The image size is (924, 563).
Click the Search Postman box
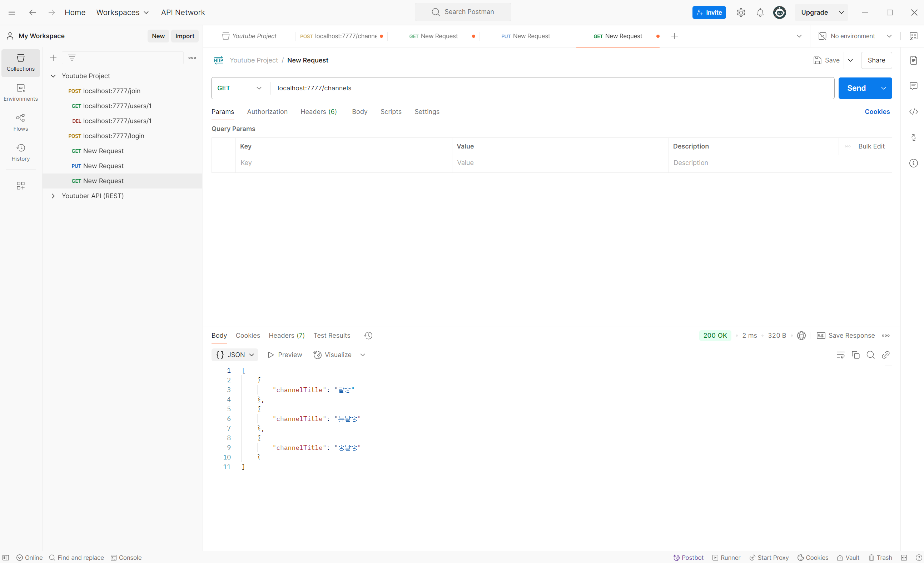pyautogui.click(x=463, y=12)
